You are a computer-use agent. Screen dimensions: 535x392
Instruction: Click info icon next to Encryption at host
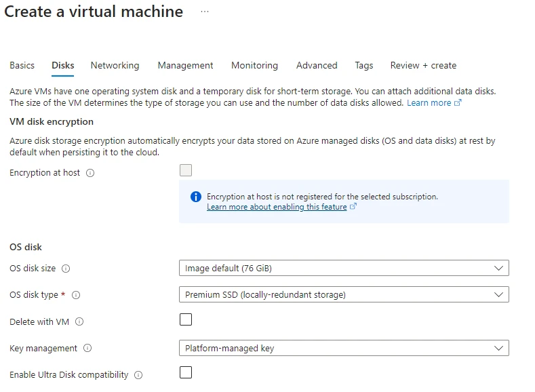point(90,173)
